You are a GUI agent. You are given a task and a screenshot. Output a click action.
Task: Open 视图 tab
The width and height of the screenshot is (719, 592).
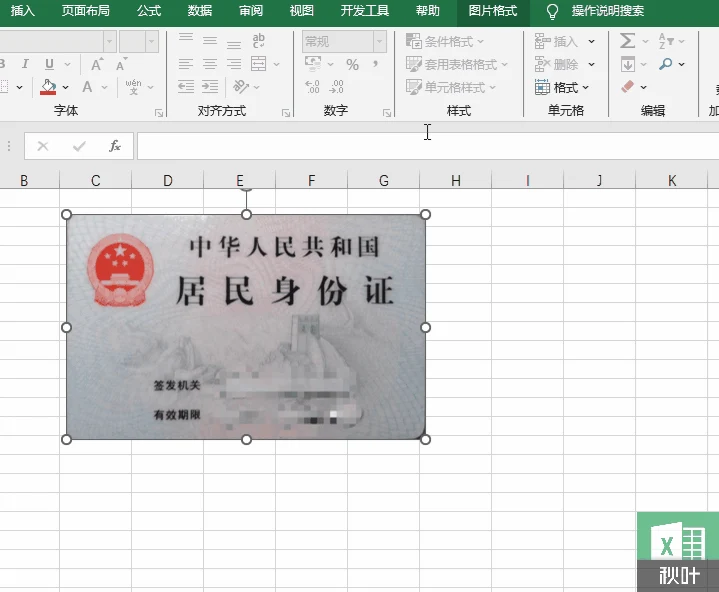(x=302, y=11)
